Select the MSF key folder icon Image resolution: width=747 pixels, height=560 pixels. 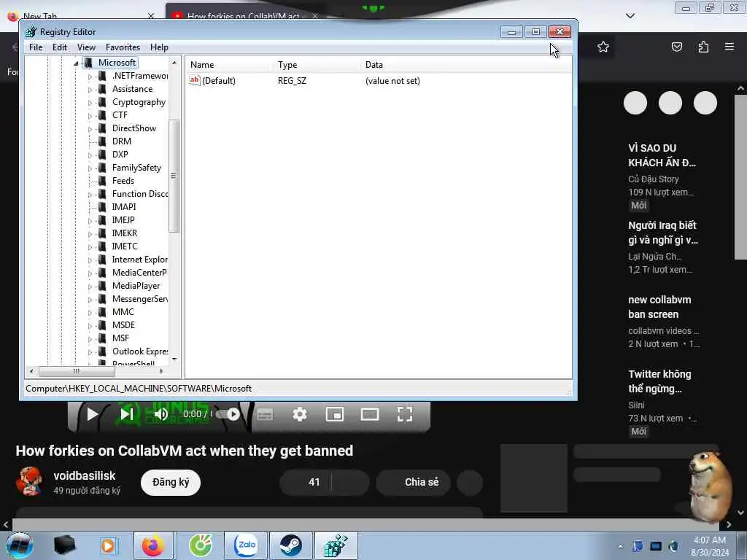tap(102, 338)
